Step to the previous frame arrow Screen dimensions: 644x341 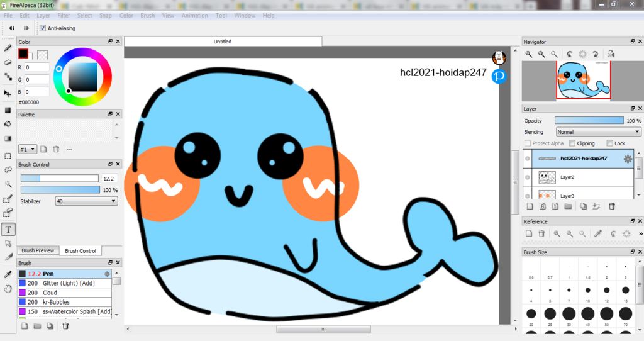[x=12, y=28]
